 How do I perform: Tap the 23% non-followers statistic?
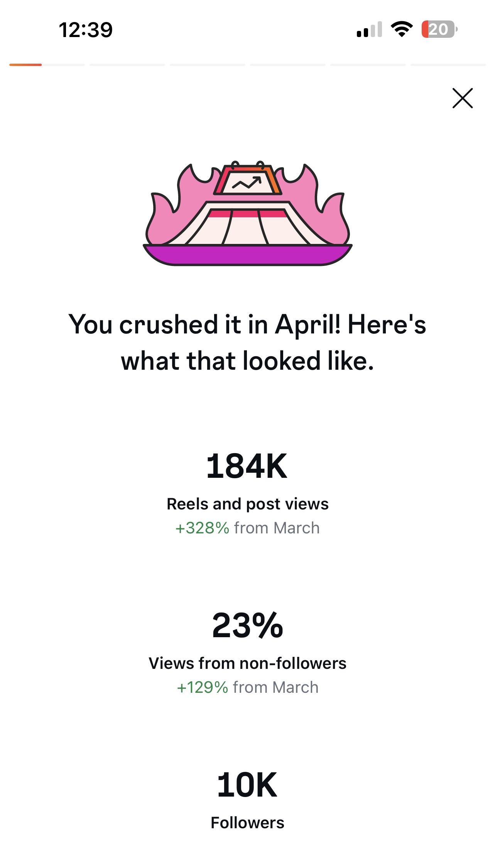tap(247, 625)
